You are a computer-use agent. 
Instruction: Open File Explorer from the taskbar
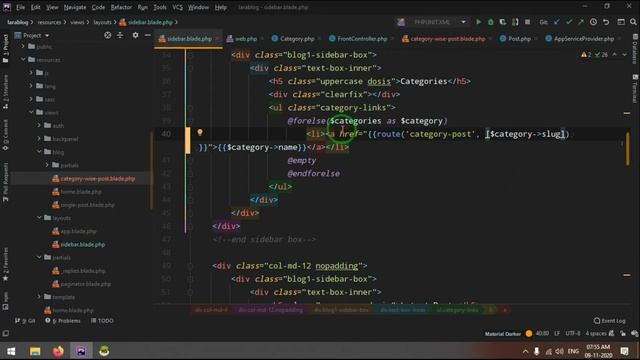(35, 351)
